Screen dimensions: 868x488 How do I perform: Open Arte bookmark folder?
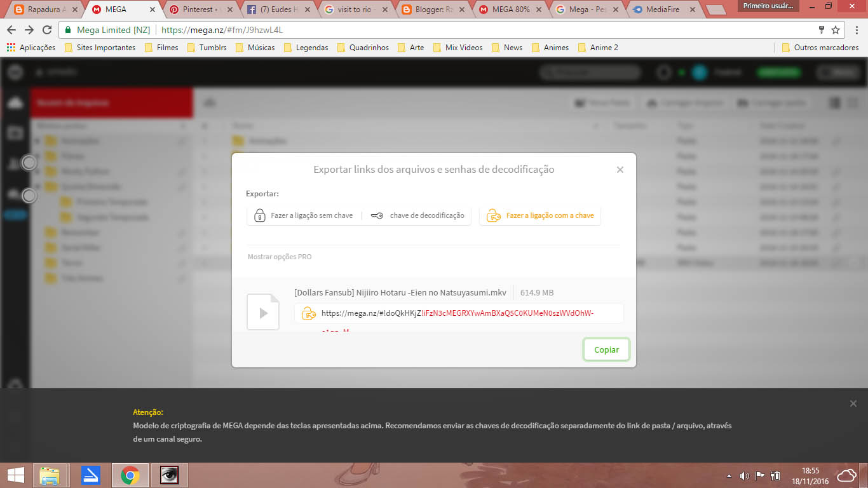(410, 48)
